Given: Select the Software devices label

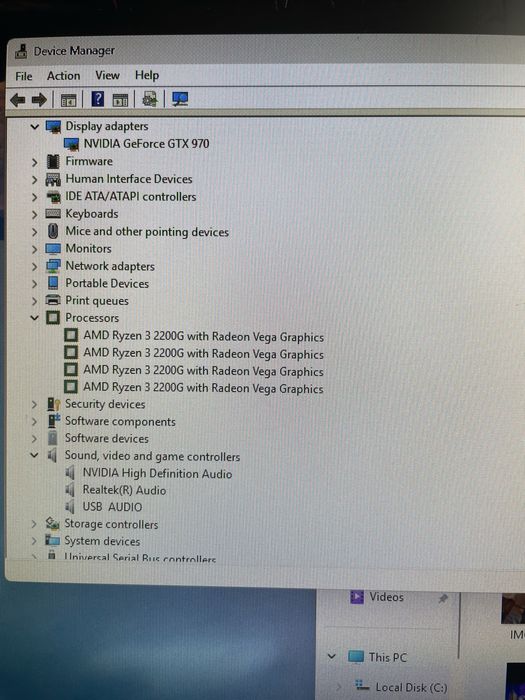Looking at the screenshot, I should [x=107, y=438].
